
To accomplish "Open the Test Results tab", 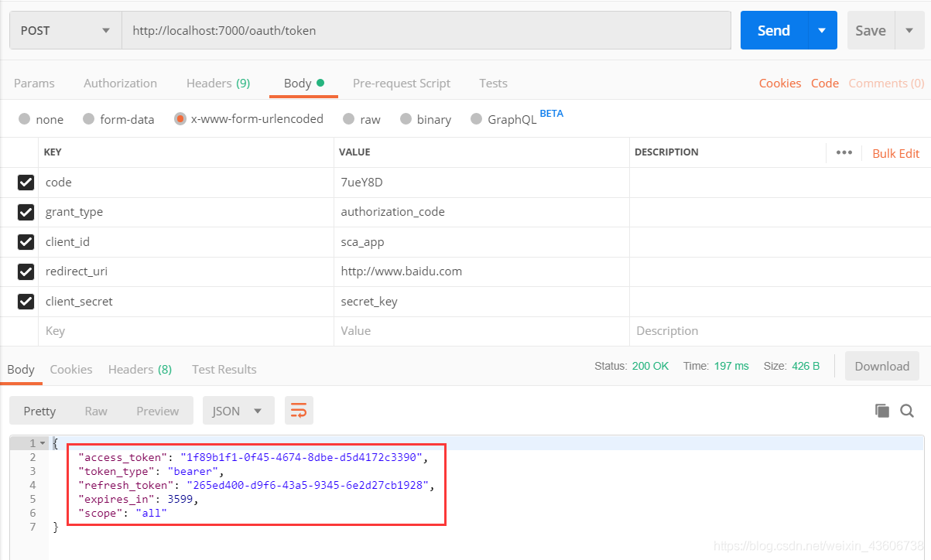I will pyautogui.click(x=224, y=369).
